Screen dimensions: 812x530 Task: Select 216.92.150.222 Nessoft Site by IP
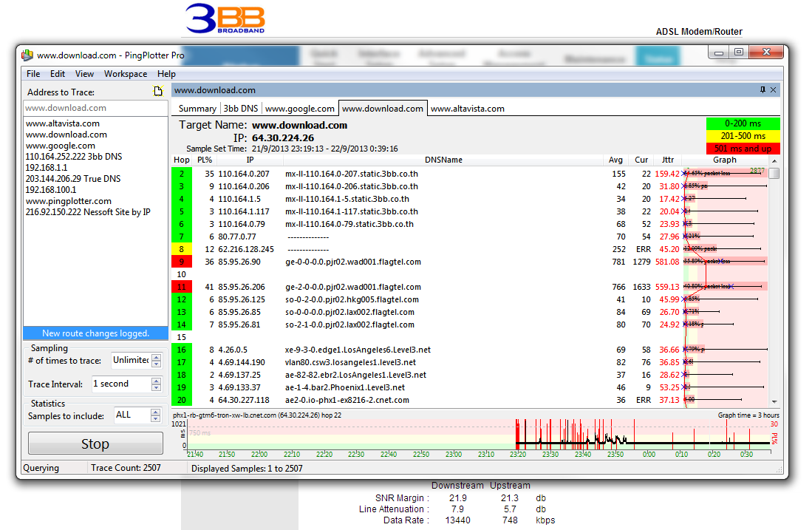88,212
